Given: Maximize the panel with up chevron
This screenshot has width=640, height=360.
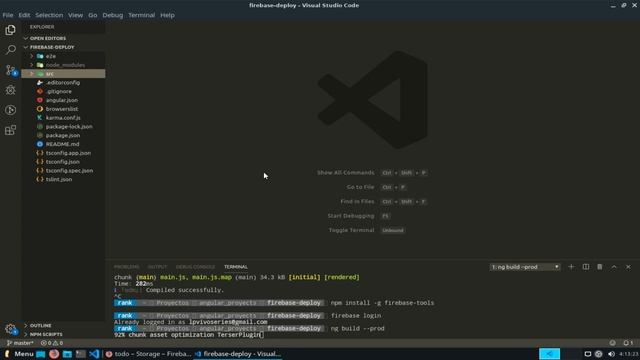Looking at the screenshot, I should point(614,267).
